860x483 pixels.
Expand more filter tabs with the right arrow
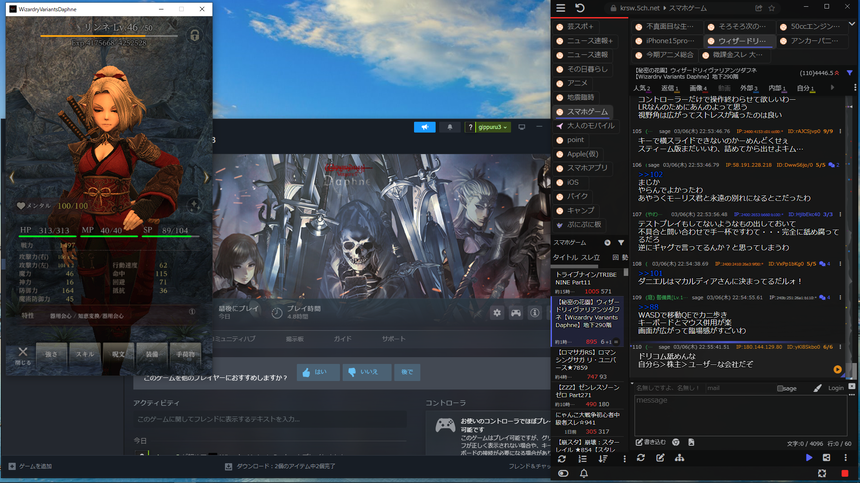point(832,88)
